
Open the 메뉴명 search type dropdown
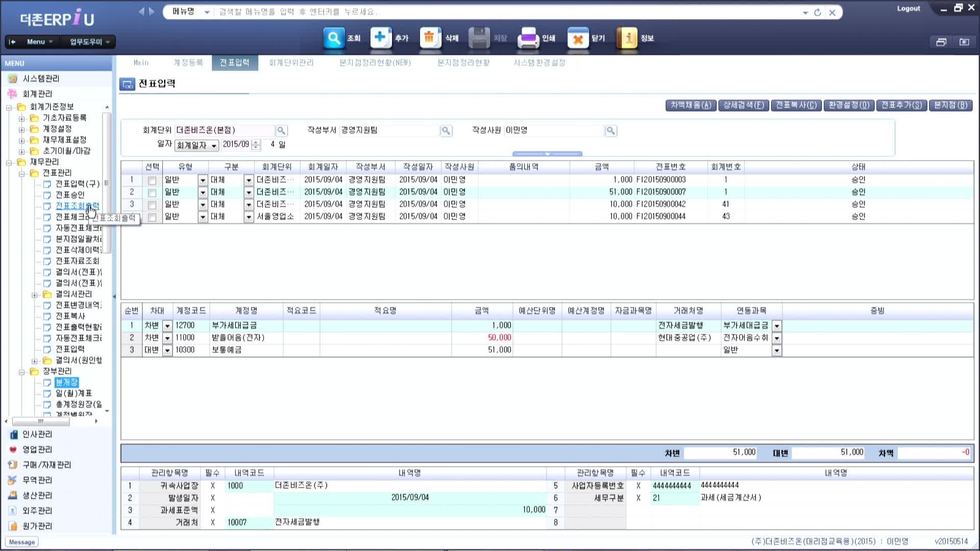coord(207,12)
